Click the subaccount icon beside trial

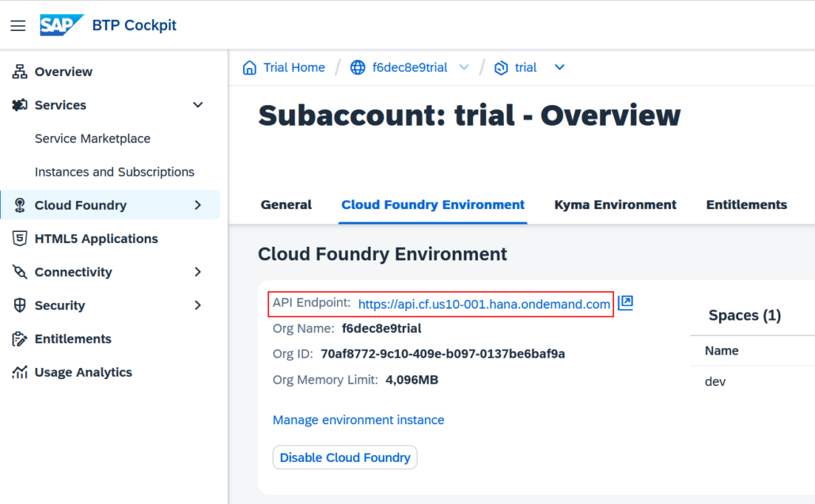(x=501, y=67)
